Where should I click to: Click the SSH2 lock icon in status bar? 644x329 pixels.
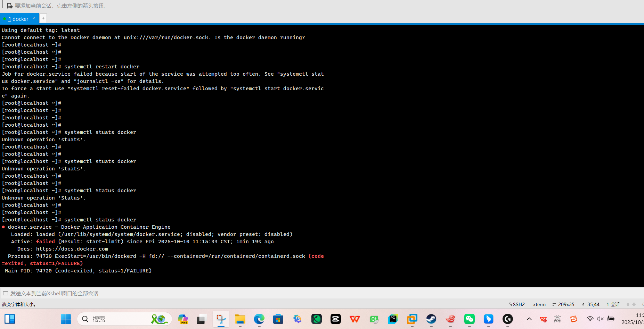pos(510,304)
